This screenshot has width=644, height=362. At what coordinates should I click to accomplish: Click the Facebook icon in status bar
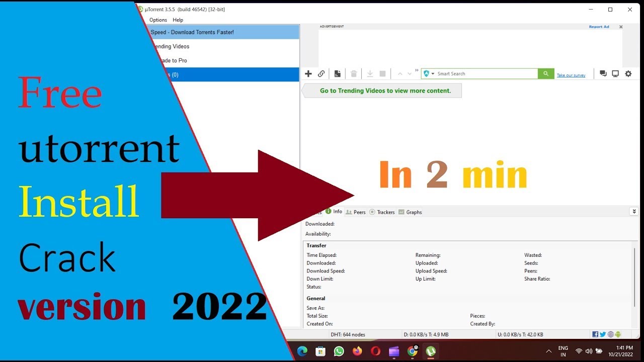[x=596, y=334]
